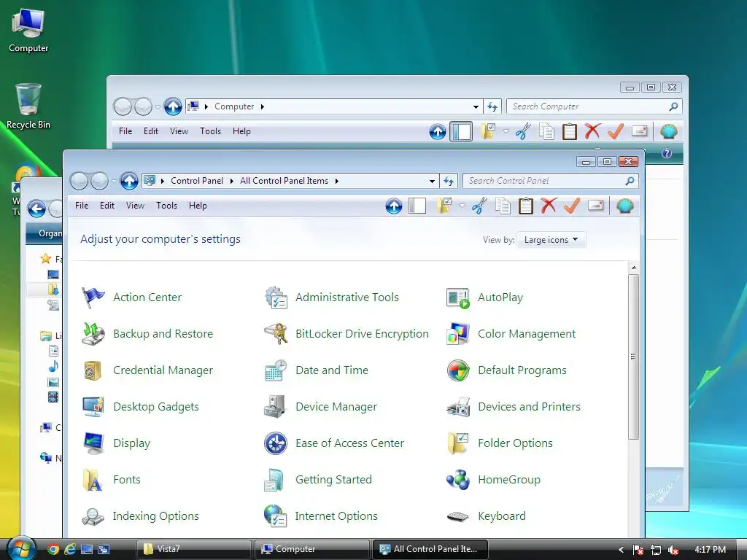The height and width of the screenshot is (560, 747).
Task: Open Help menu in Control Panel window
Action: pos(198,206)
